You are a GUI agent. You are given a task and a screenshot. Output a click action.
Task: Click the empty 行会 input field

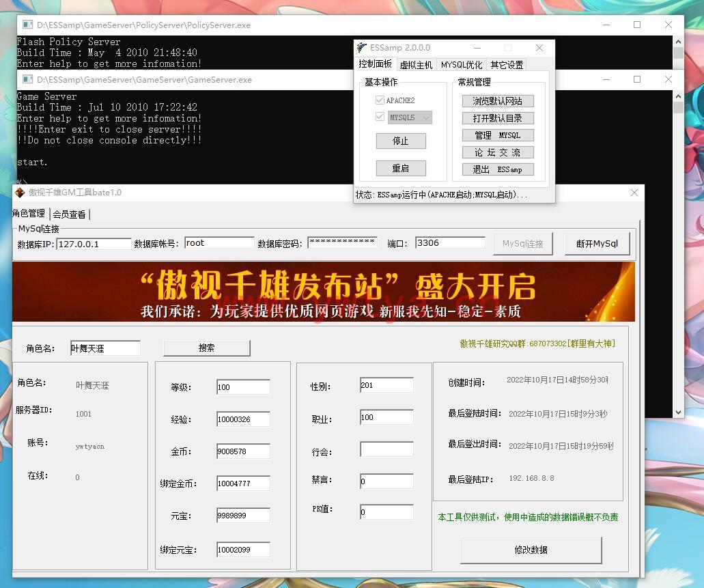(x=386, y=449)
